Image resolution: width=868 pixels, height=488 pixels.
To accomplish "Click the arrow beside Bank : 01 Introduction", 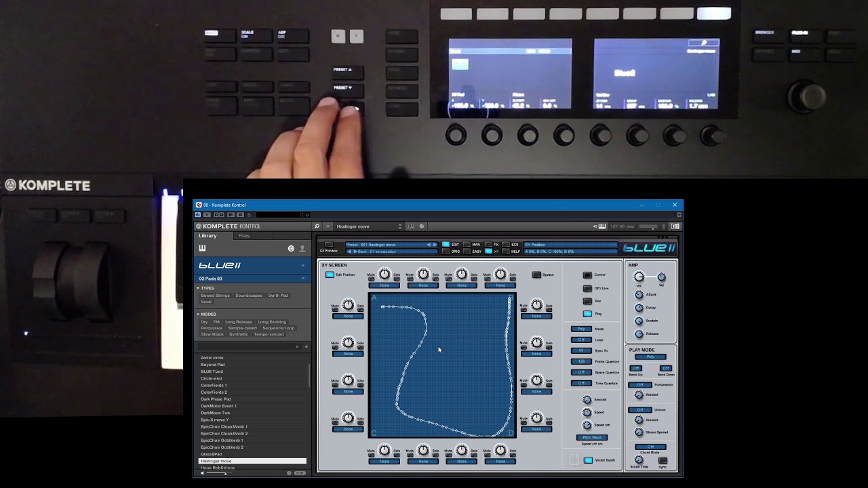I will point(355,251).
